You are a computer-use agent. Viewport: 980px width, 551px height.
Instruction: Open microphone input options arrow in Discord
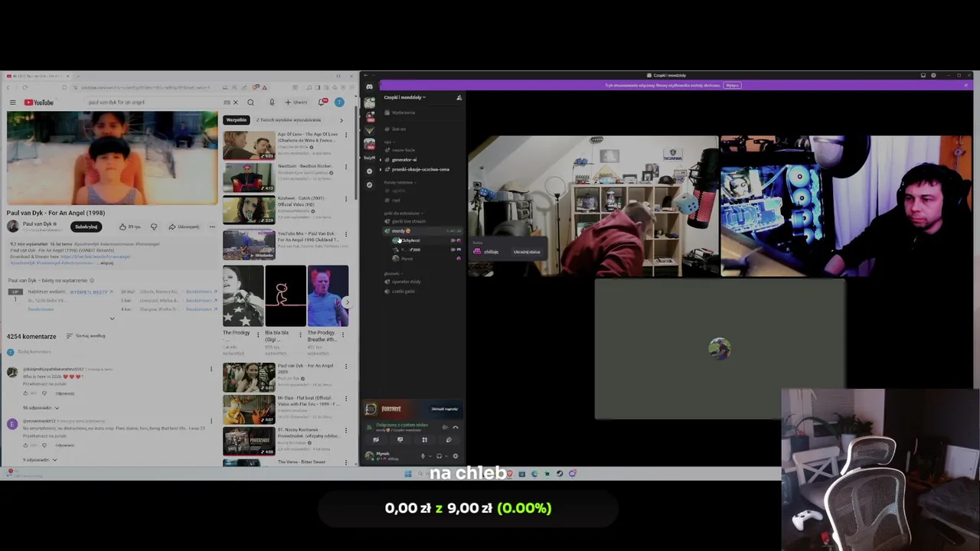(x=430, y=456)
